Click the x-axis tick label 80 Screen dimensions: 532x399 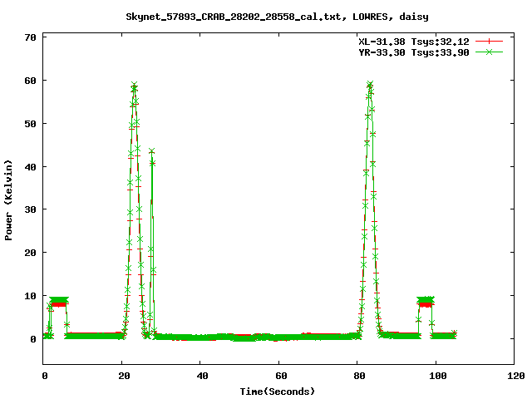point(359,376)
